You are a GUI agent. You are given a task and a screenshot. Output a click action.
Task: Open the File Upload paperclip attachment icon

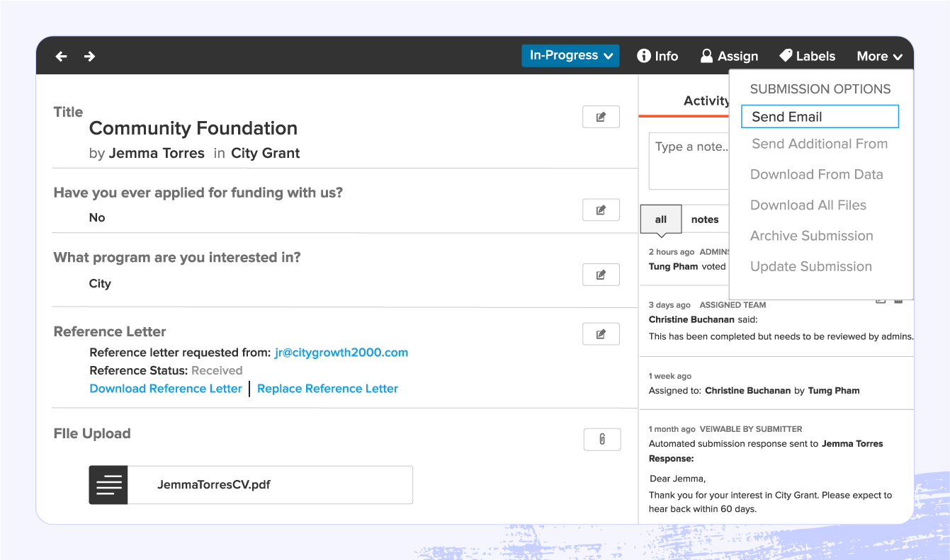601,439
